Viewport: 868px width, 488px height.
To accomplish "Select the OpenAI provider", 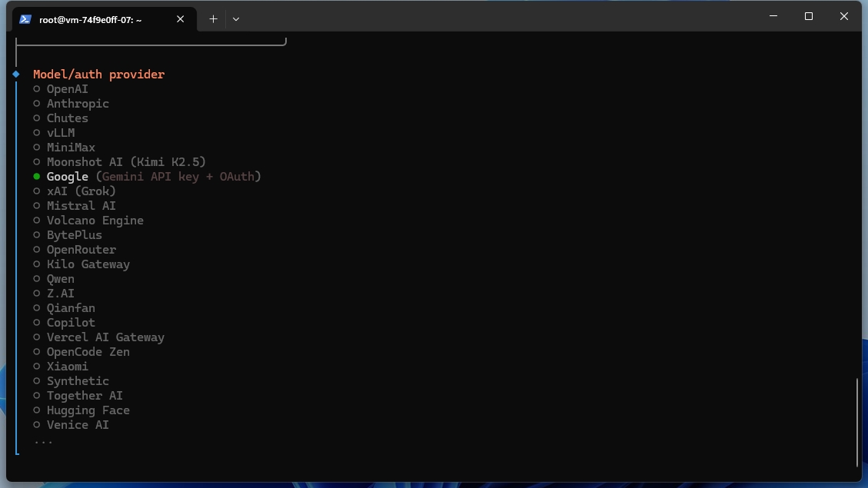I will pos(68,88).
